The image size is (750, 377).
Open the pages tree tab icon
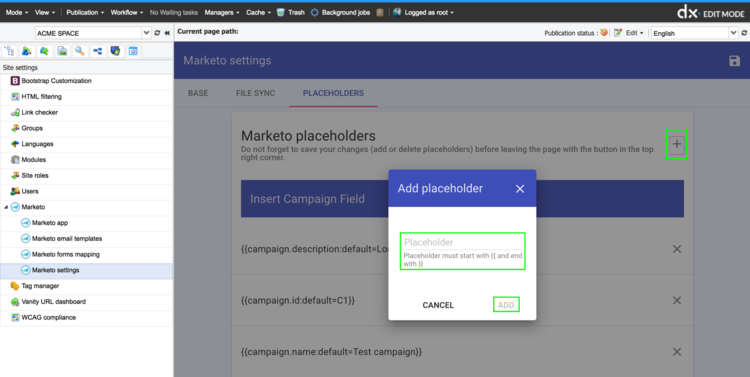coord(9,51)
